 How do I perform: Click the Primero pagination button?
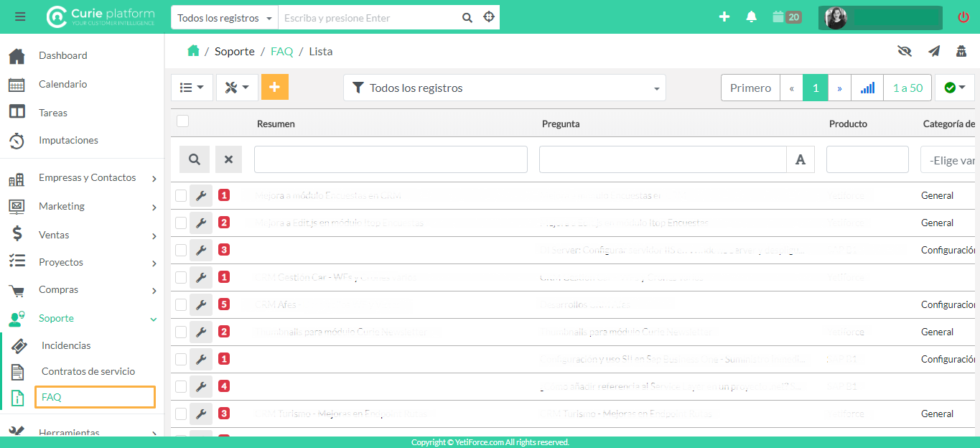(750, 88)
